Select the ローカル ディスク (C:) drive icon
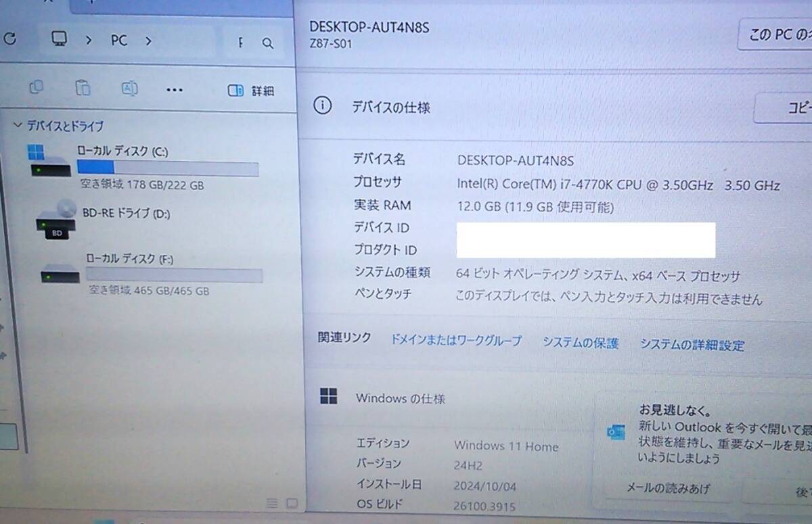This screenshot has height=524, width=812. [x=49, y=161]
